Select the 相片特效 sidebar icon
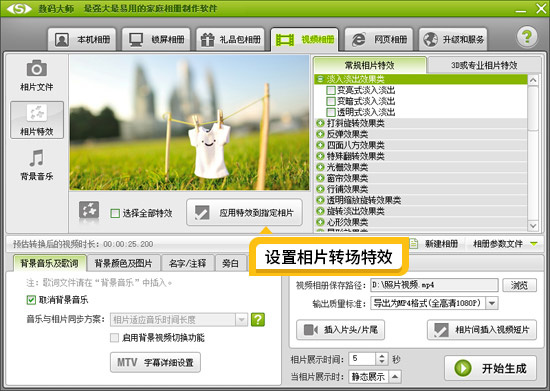Screen dimensions: 550x391 (x=37, y=113)
